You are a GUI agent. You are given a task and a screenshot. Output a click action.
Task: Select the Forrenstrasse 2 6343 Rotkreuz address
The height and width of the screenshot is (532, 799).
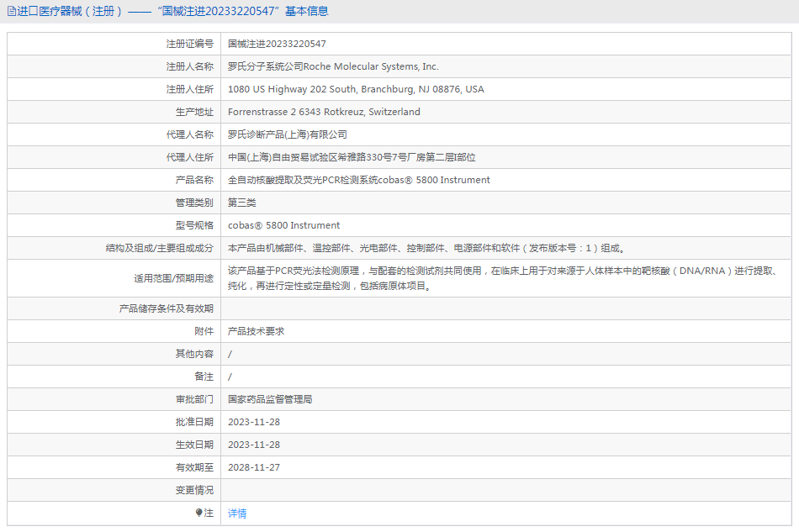click(x=324, y=112)
